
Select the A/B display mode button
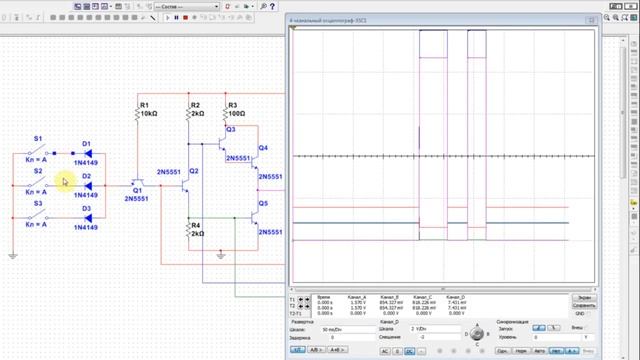pyautogui.click(x=316, y=350)
